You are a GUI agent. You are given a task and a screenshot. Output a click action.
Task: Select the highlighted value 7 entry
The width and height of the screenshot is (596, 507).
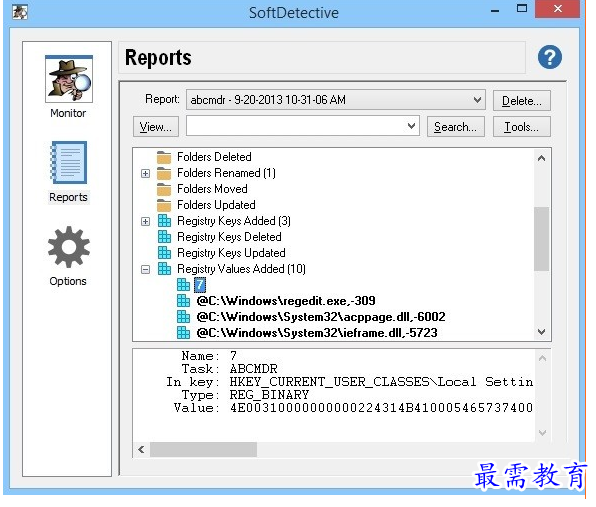(x=200, y=285)
